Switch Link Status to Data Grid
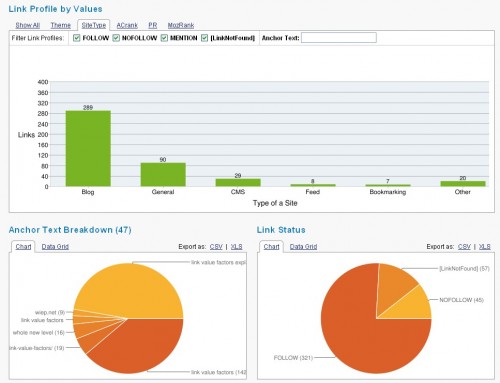Screen dimensions: 500x383 pyautogui.click(x=303, y=247)
